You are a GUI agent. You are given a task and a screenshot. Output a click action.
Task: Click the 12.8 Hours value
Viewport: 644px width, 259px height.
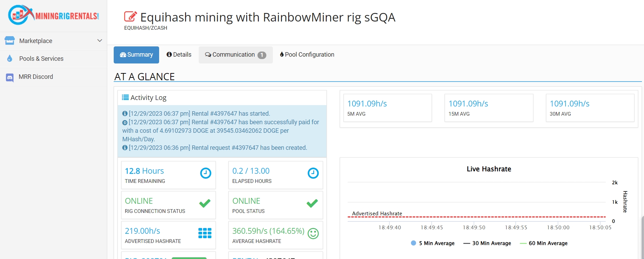tap(144, 171)
